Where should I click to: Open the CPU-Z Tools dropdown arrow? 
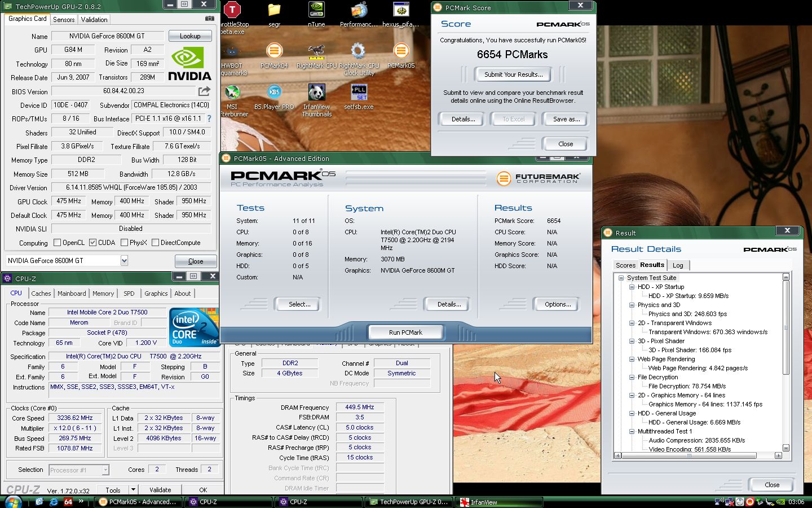pos(133,489)
